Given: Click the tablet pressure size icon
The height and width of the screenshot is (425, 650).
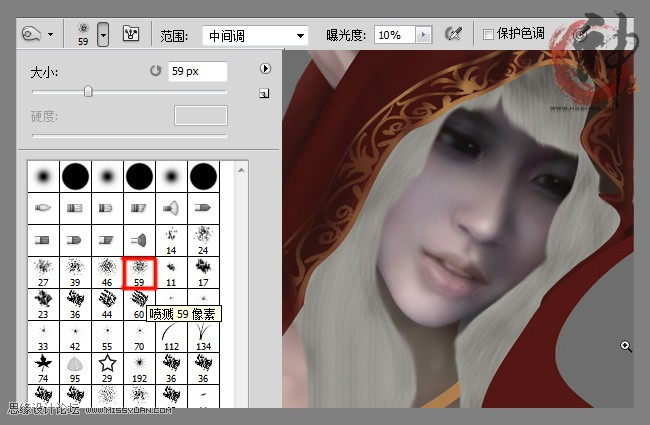Looking at the screenshot, I should coord(582,32).
